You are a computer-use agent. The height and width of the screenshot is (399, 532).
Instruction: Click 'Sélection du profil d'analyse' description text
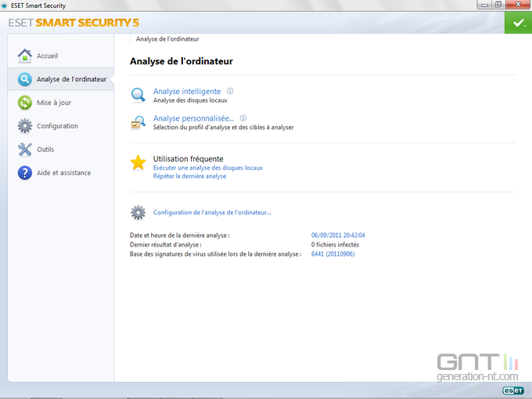[223, 128]
